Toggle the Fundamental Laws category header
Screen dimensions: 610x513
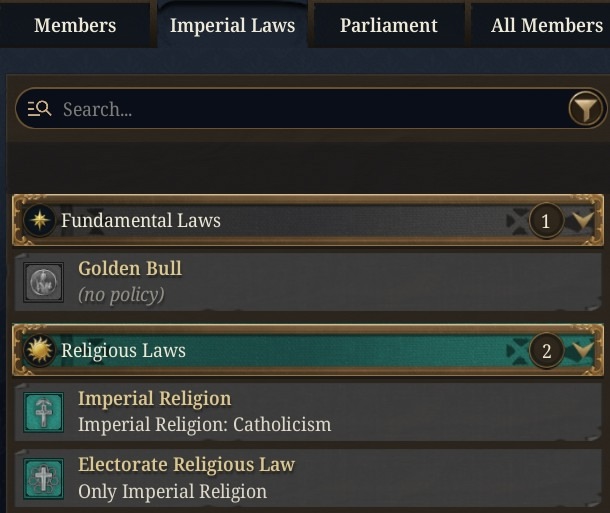tap(308, 220)
